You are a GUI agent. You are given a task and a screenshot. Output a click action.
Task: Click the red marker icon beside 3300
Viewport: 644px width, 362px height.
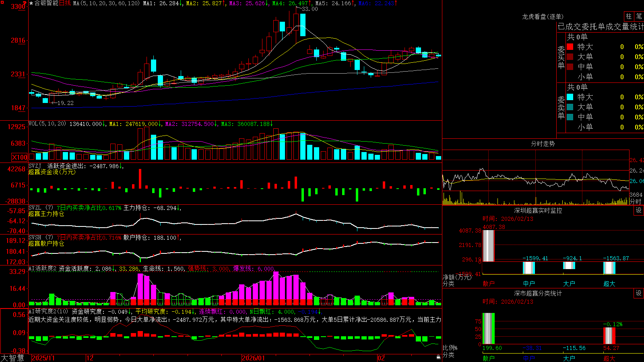(x=25, y=3)
